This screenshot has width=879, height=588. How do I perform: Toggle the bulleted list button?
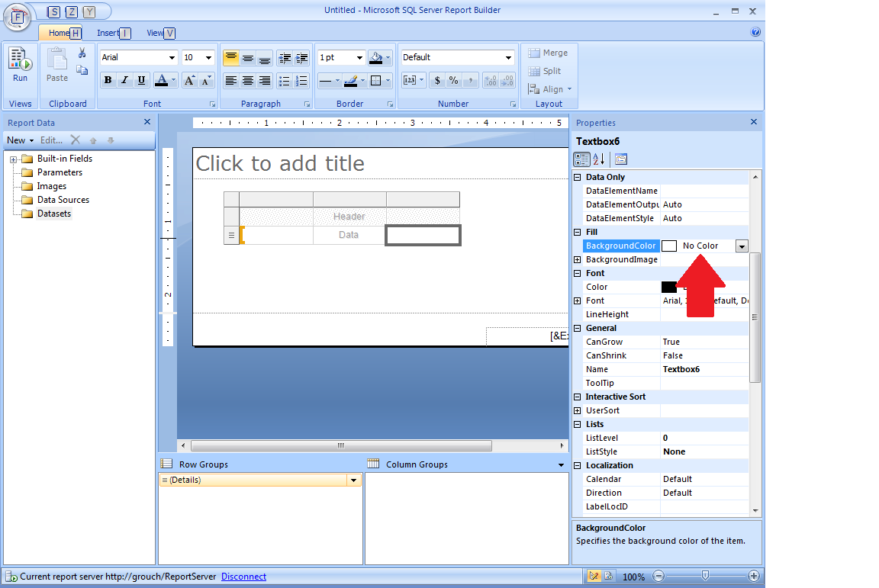[x=285, y=81]
